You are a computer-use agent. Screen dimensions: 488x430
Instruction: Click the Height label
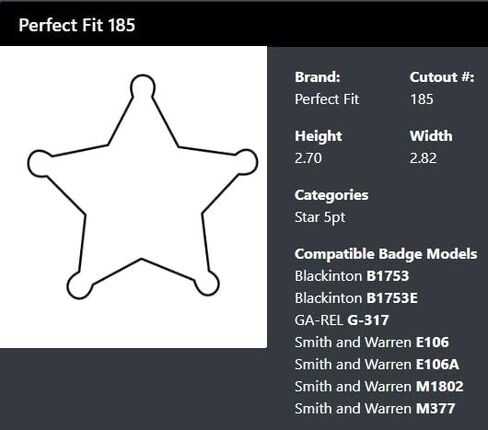click(318, 136)
